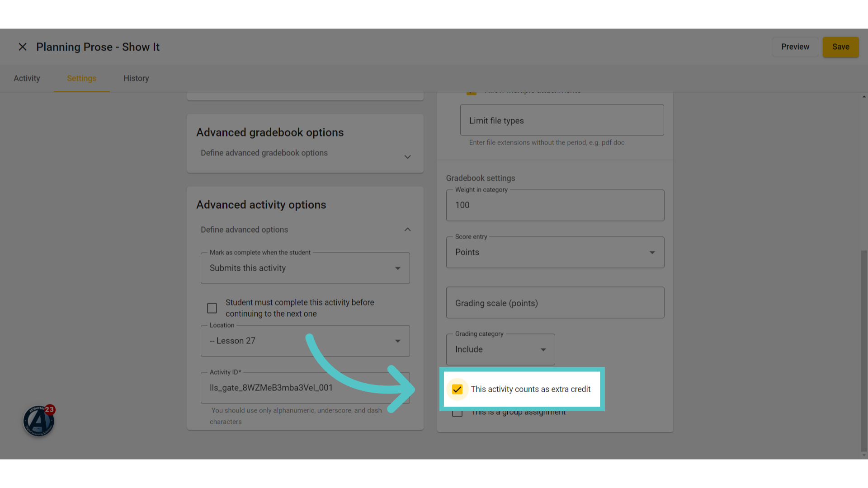The image size is (868, 488).
Task: Open the Location Lesson 27 dropdown
Action: tap(305, 341)
